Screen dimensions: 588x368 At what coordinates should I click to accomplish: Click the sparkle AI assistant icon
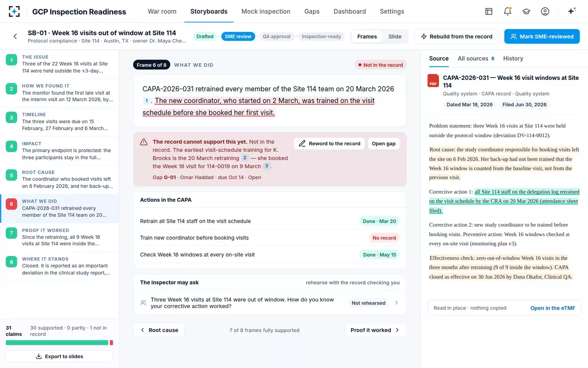(571, 11)
